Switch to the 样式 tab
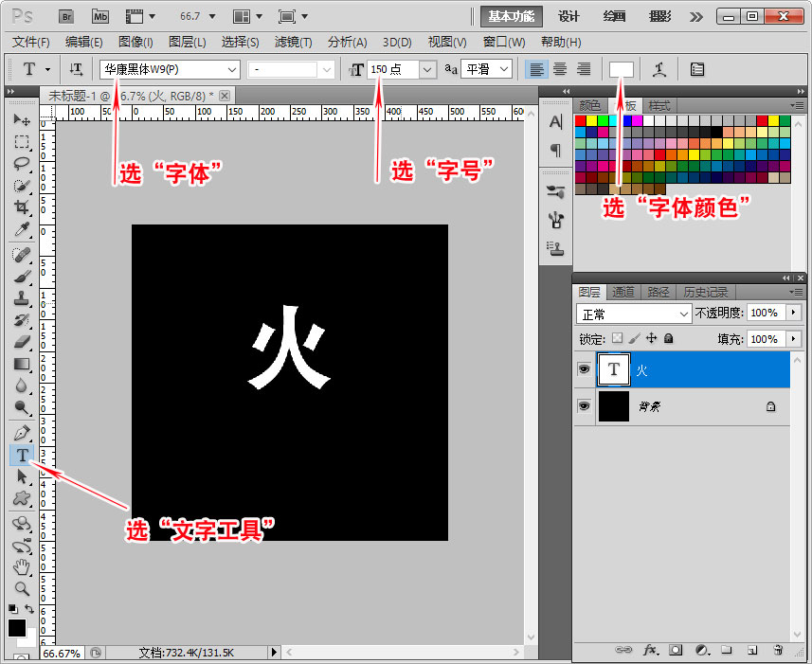812x664 pixels. [x=659, y=106]
